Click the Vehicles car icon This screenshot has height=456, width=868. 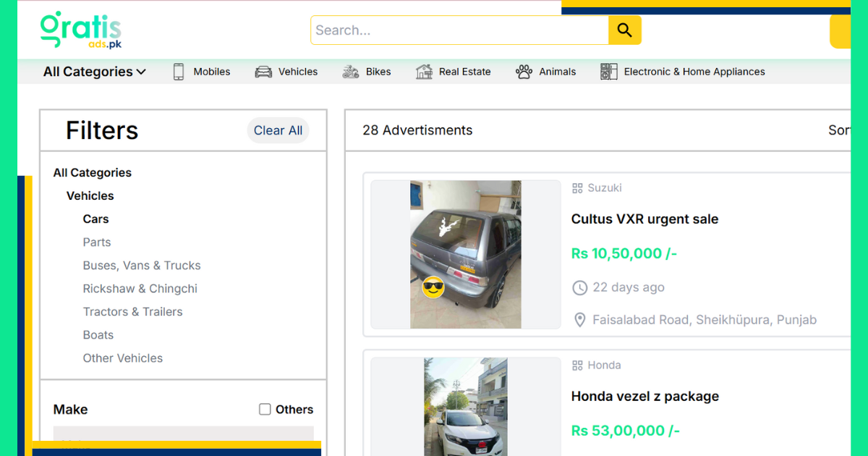click(264, 72)
